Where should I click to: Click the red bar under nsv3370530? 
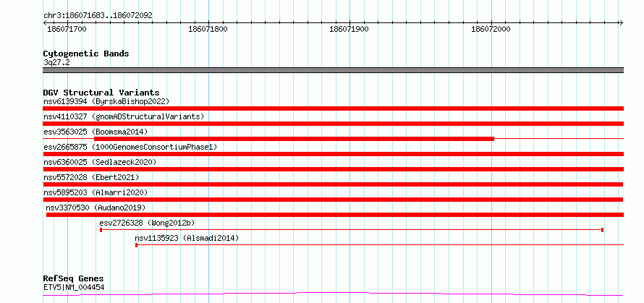click(x=335, y=215)
